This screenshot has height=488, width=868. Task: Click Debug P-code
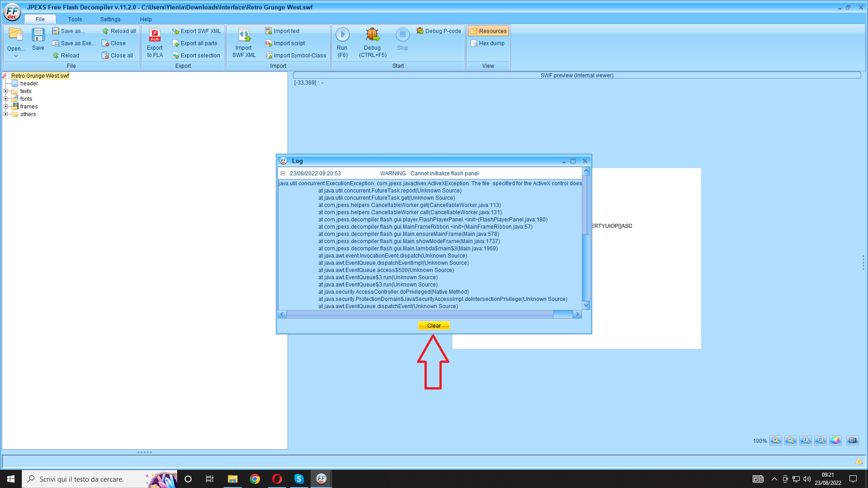439,31
